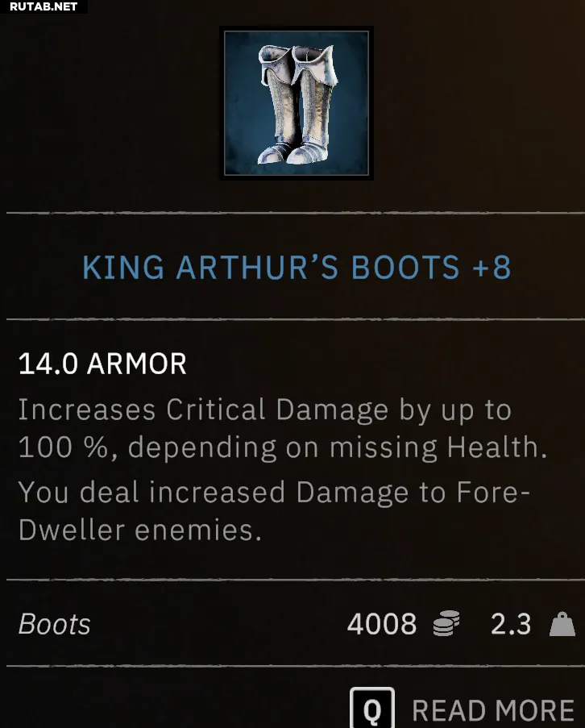Click the 14.0 ARMOR stat line
Screen dimensions: 585x728
tap(102, 364)
